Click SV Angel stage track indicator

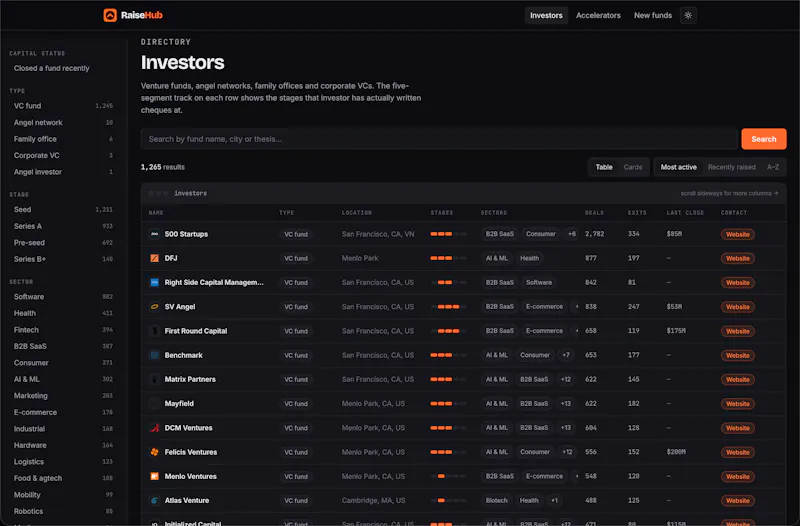[x=448, y=307]
